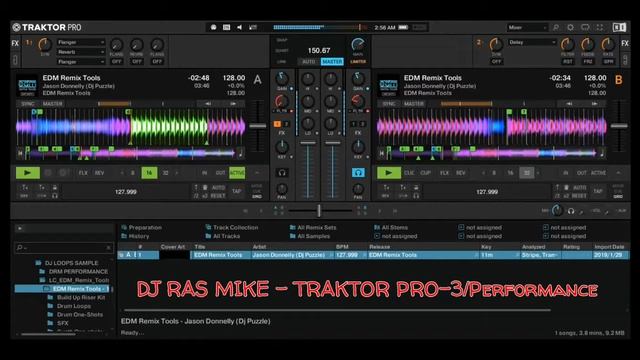Enable the REVRB OFF button in FX 1
Screen dimensions: 640x360
tap(137, 62)
